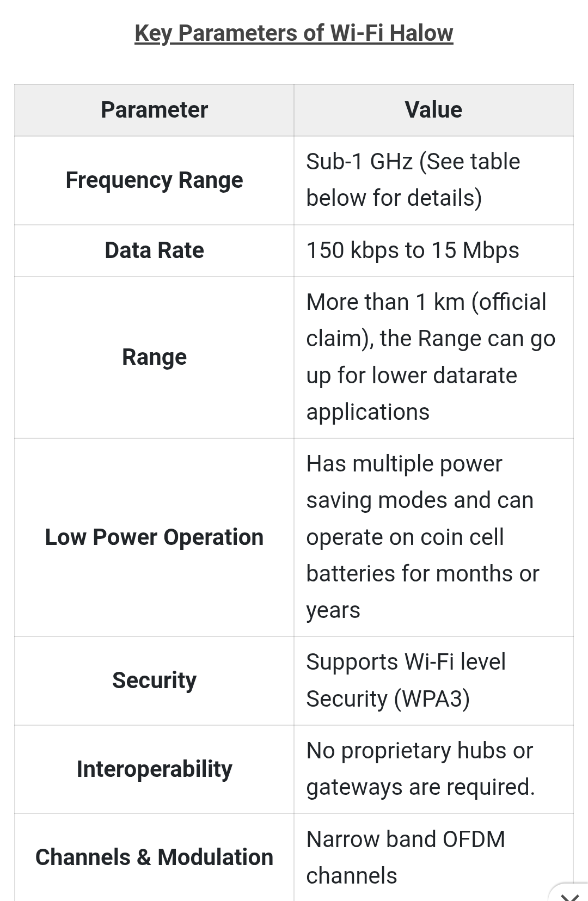Select the "Interoperability" row label
The width and height of the screenshot is (588, 901).
click(x=154, y=769)
